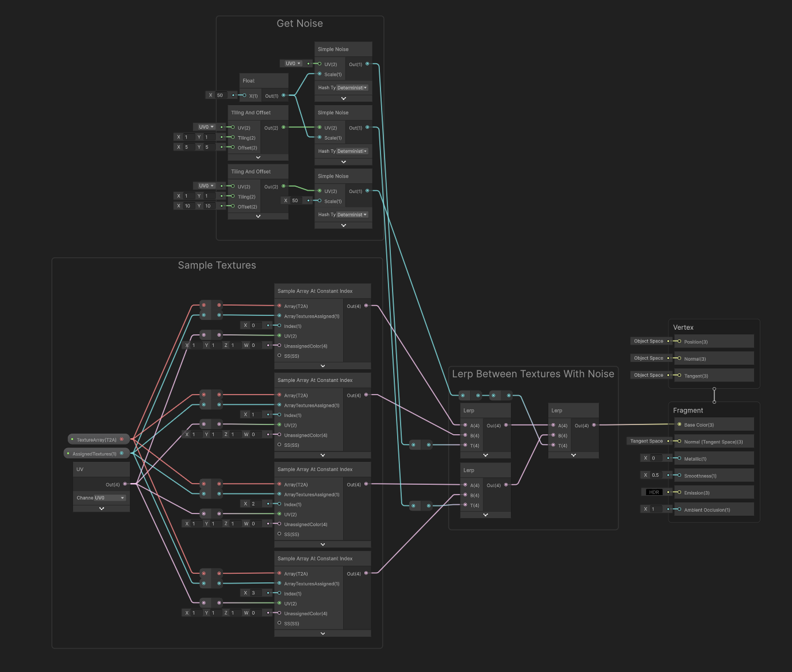Open Object Space dropdown beside Tangent(3)
The image size is (792, 672).
point(648,375)
